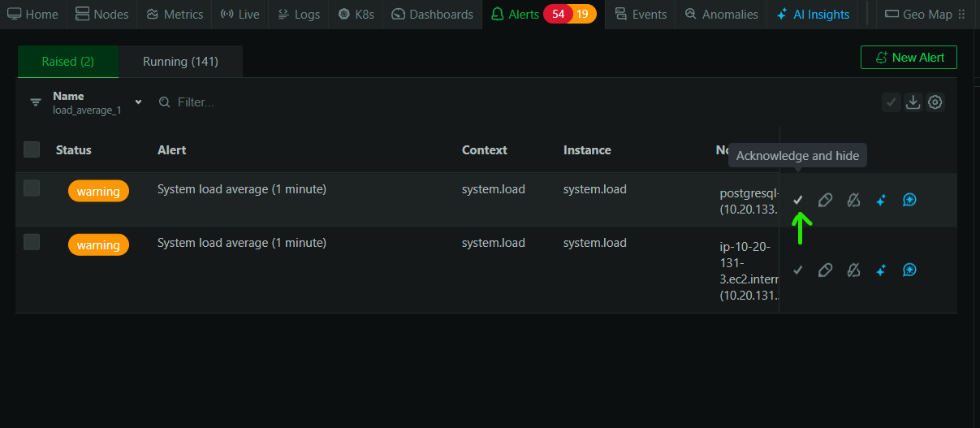
Task: Open the filter list icon beside Name
Action: point(36,102)
